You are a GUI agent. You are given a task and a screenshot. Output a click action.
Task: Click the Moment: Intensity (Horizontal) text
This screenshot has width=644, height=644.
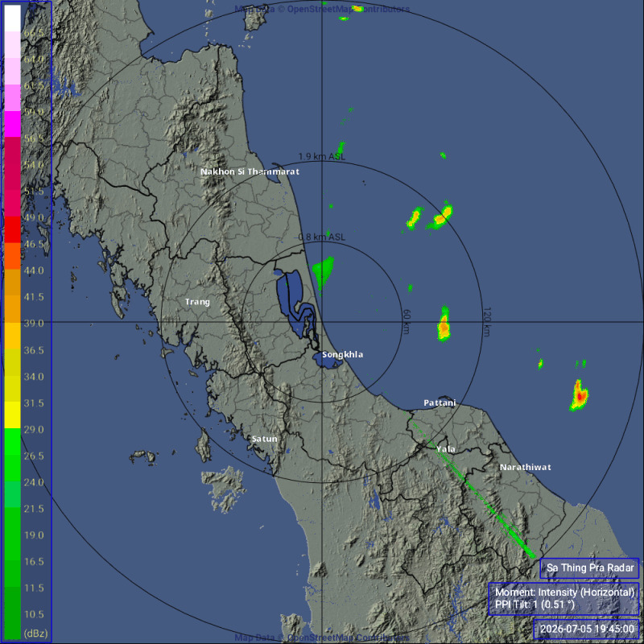564,592
